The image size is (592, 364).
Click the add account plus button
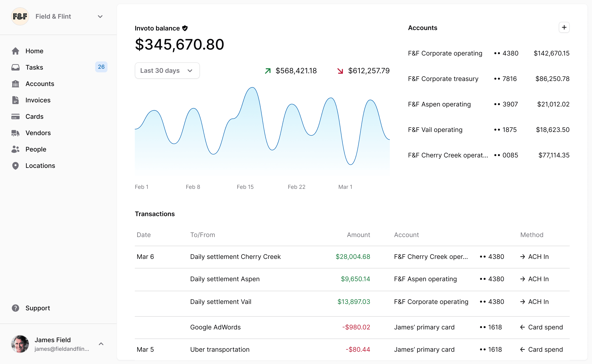point(564,27)
